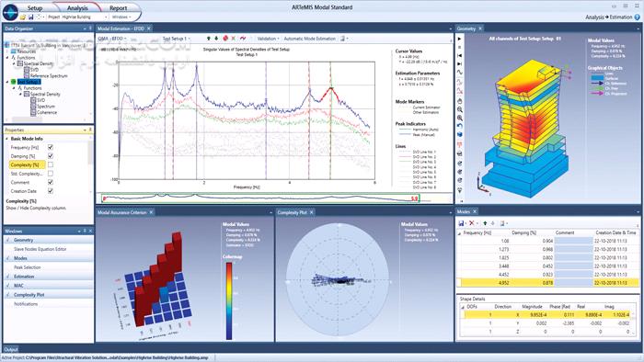Click the blue undo rotation arrow in Geometry

[460, 126]
